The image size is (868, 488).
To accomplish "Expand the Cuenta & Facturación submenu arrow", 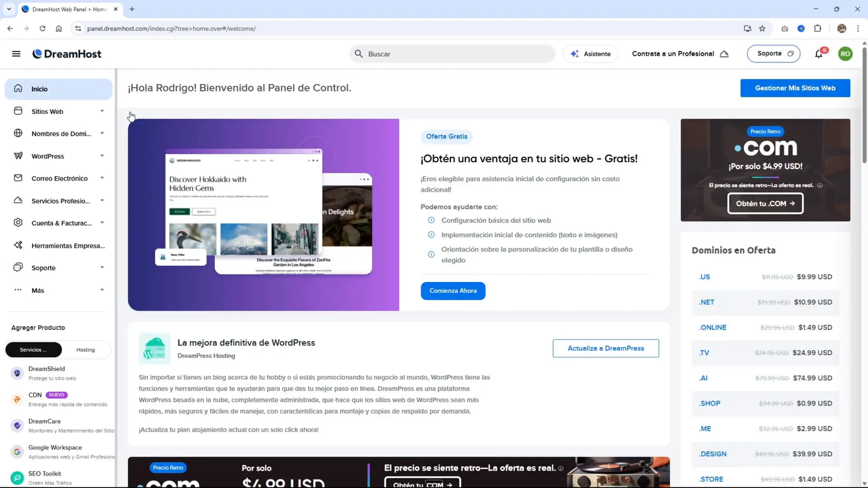I will pyautogui.click(x=102, y=223).
